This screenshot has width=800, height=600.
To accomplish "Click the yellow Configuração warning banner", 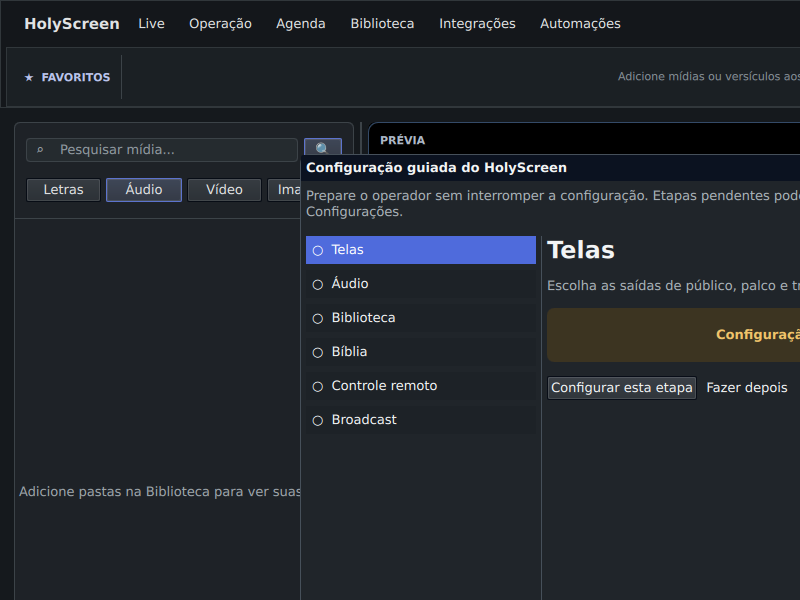I will tap(673, 335).
